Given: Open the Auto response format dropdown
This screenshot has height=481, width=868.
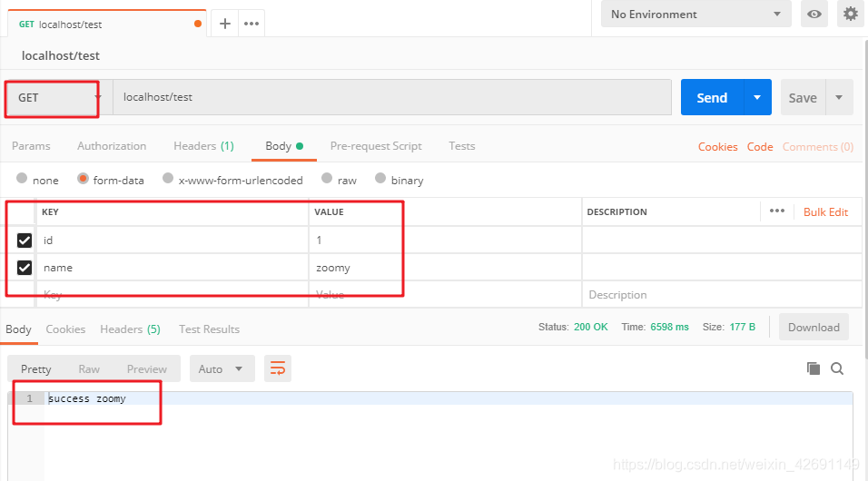Looking at the screenshot, I should (x=222, y=368).
